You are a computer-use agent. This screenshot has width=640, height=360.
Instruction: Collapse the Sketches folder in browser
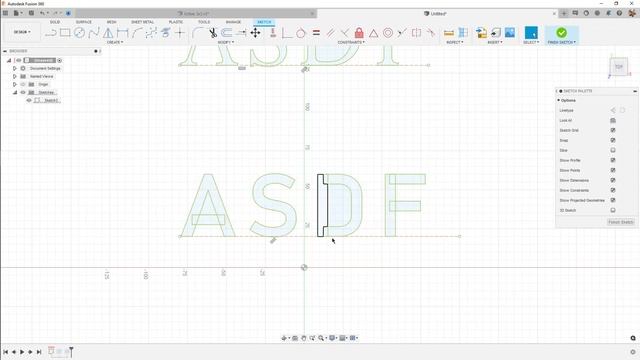[15, 93]
